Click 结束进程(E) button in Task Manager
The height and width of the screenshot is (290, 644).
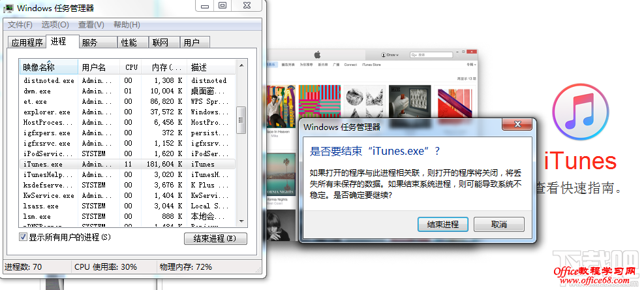click(215, 238)
